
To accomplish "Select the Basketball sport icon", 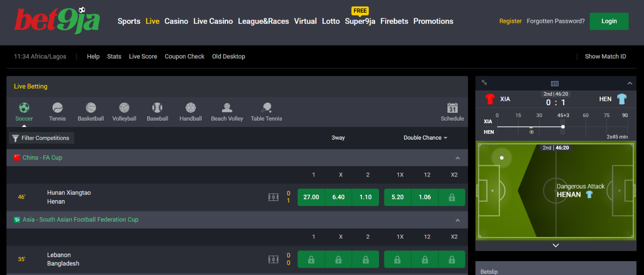I will click(x=91, y=108).
